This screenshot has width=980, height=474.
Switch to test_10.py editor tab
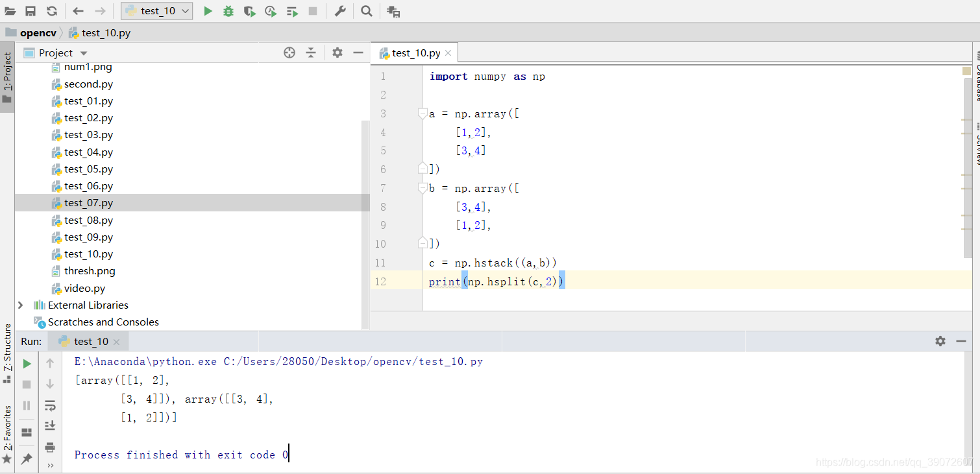click(415, 53)
